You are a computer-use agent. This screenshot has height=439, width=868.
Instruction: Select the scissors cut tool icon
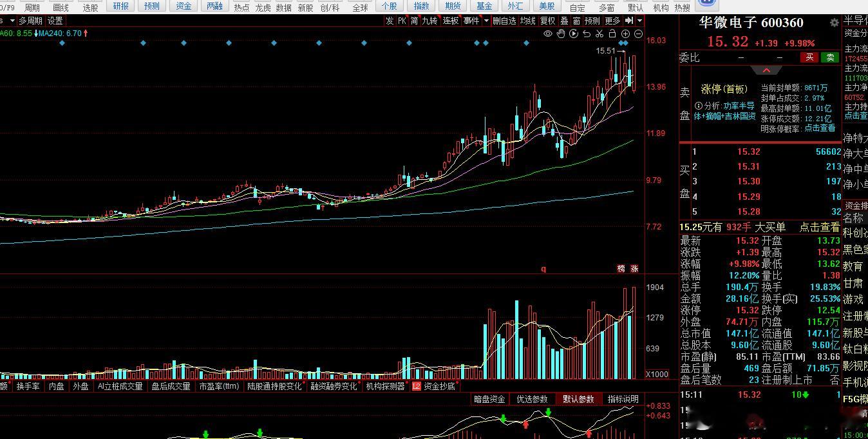pyautogui.click(x=599, y=34)
